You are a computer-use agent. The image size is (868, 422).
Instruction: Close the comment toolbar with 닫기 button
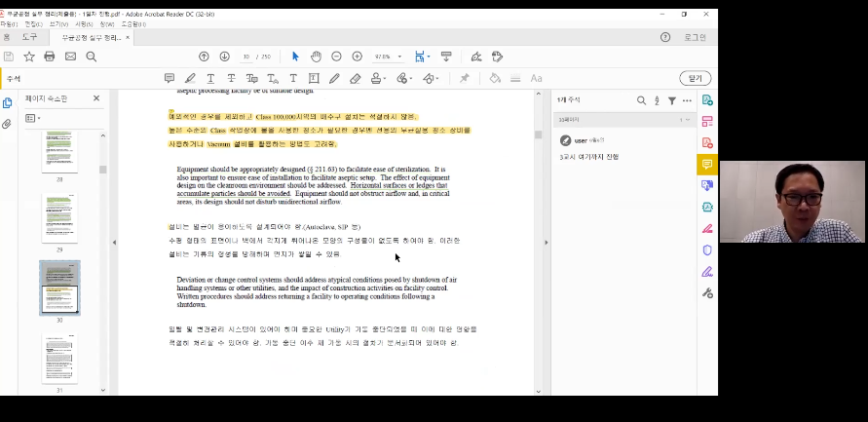(x=696, y=79)
